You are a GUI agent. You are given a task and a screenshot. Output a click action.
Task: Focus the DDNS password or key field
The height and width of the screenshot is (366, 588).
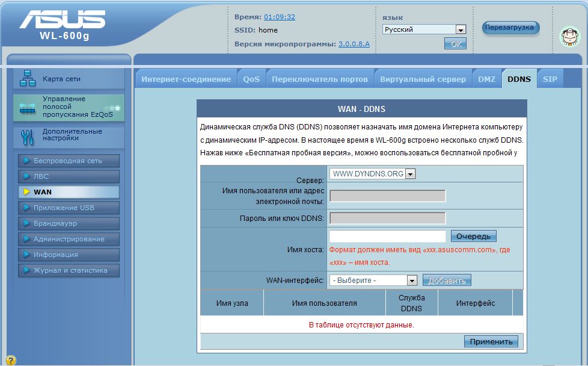click(x=388, y=218)
